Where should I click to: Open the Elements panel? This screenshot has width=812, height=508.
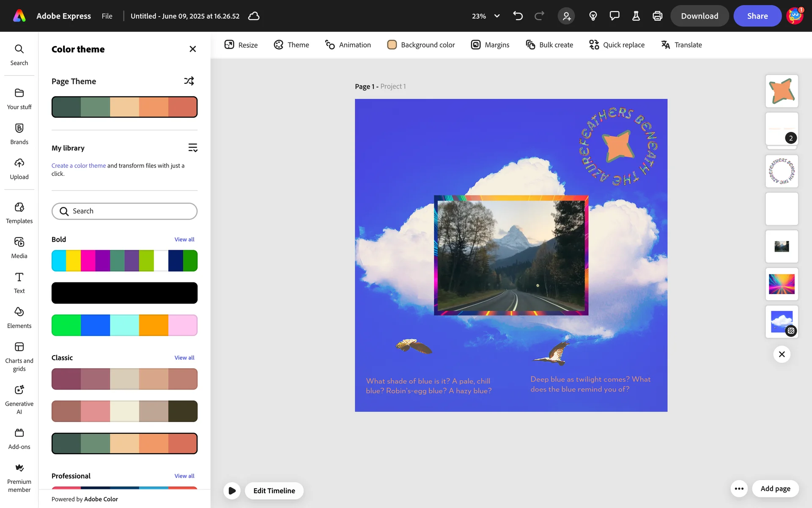click(19, 317)
